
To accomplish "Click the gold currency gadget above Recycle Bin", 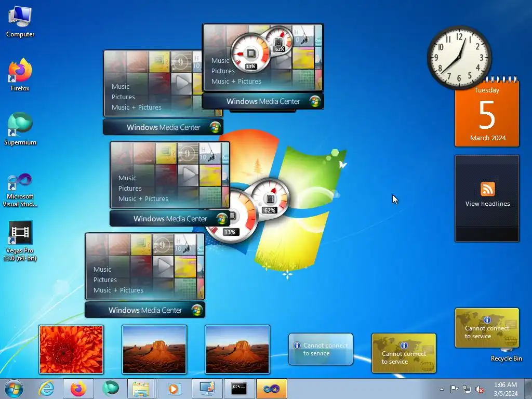I will (487, 328).
